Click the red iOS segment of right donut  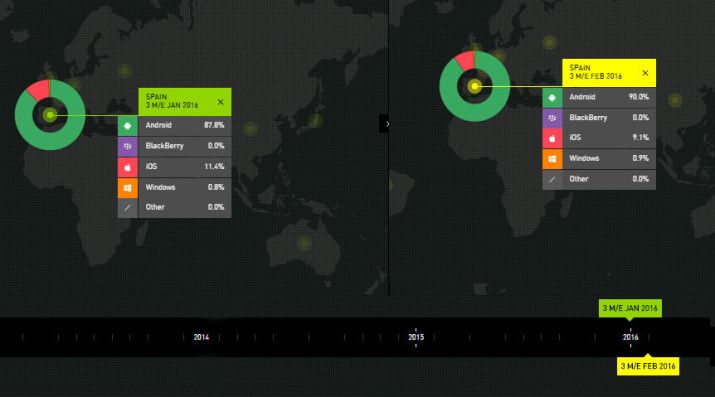pos(466,61)
